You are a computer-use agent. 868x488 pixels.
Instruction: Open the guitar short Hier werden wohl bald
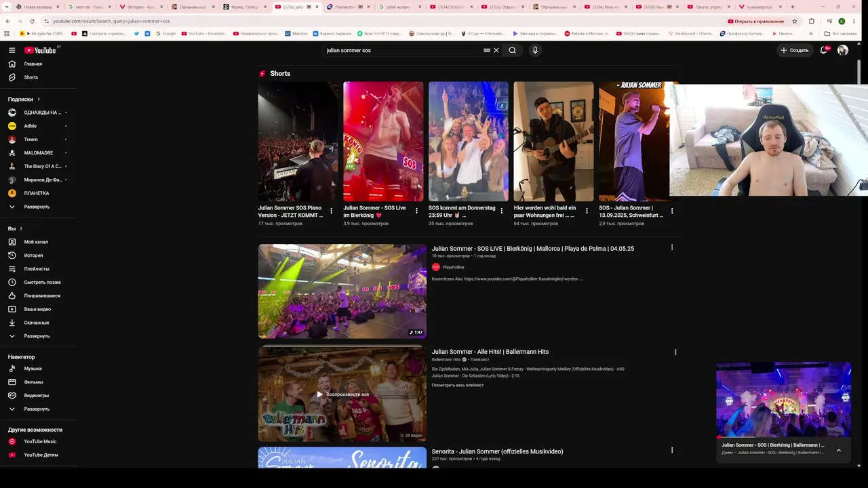[553, 142]
